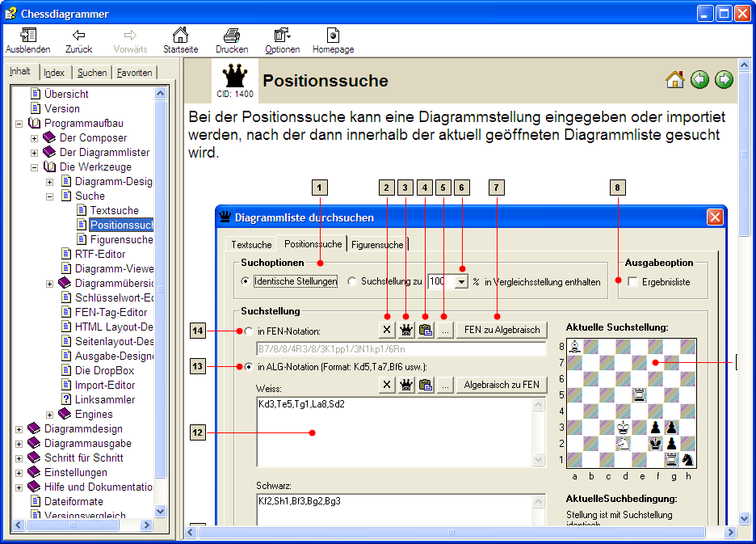Enable the Ergebnisliste checkbox

coord(632,281)
